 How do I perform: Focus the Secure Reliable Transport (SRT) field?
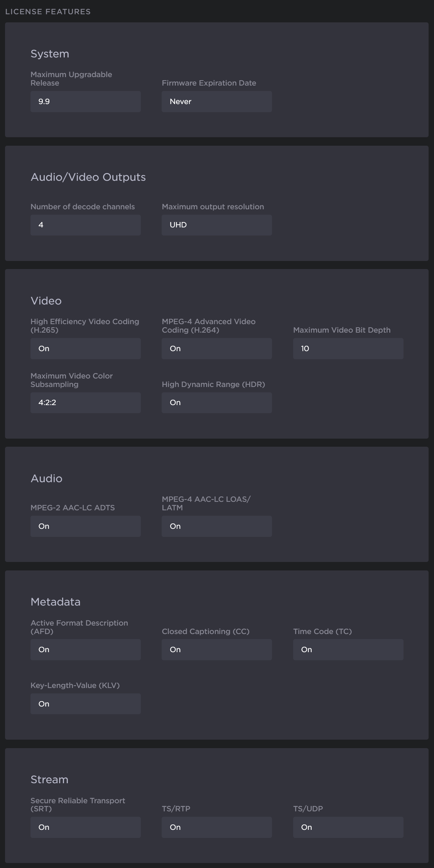pos(85,827)
